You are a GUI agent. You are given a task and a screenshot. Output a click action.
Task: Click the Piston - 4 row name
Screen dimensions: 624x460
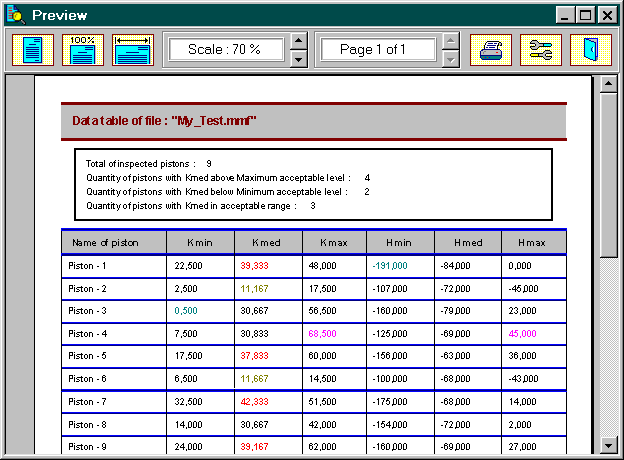[88, 334]
